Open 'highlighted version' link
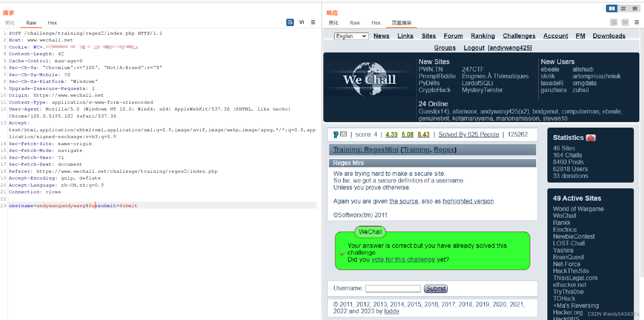Screen dimensions: 644x320 tap(468, 201)
